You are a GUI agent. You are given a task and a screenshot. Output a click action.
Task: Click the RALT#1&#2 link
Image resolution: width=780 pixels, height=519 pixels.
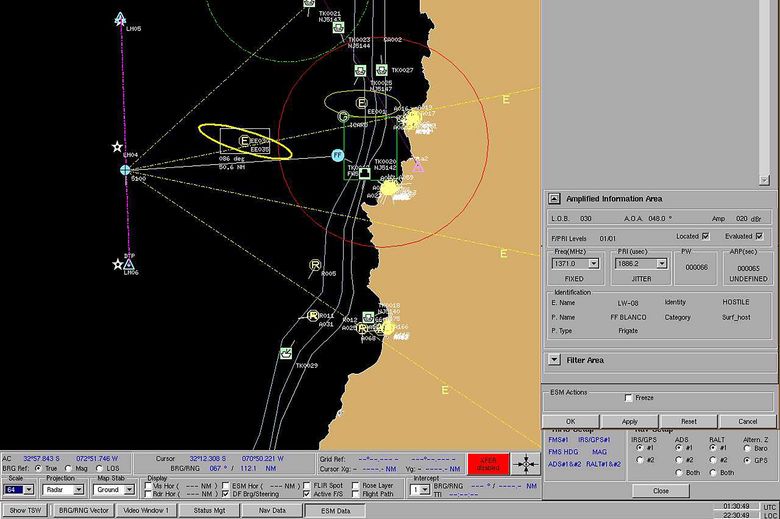pos(603,464)
